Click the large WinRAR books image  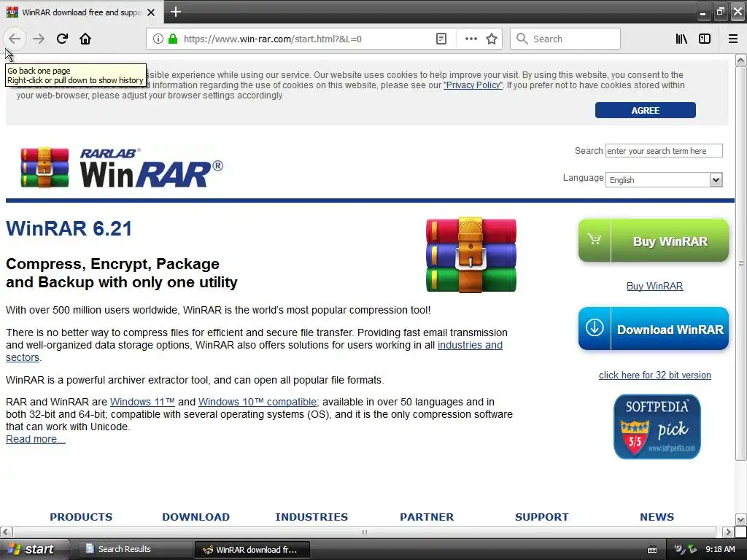471,254
